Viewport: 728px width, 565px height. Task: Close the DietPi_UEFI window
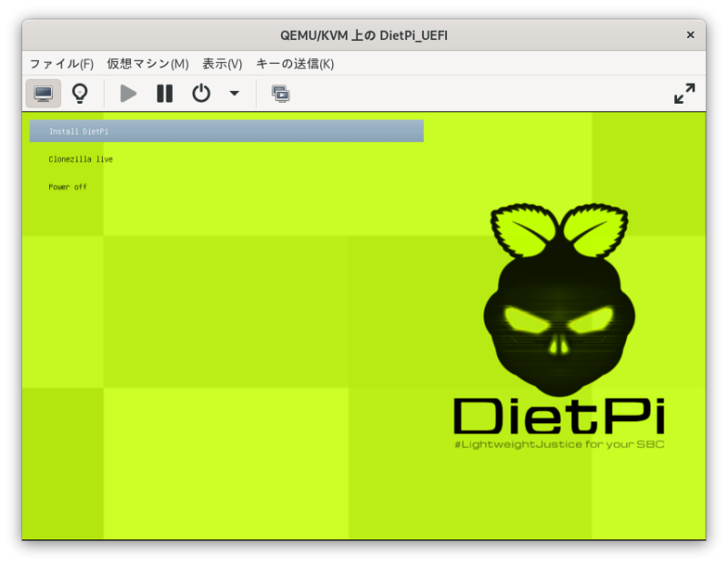pos(691,35)
